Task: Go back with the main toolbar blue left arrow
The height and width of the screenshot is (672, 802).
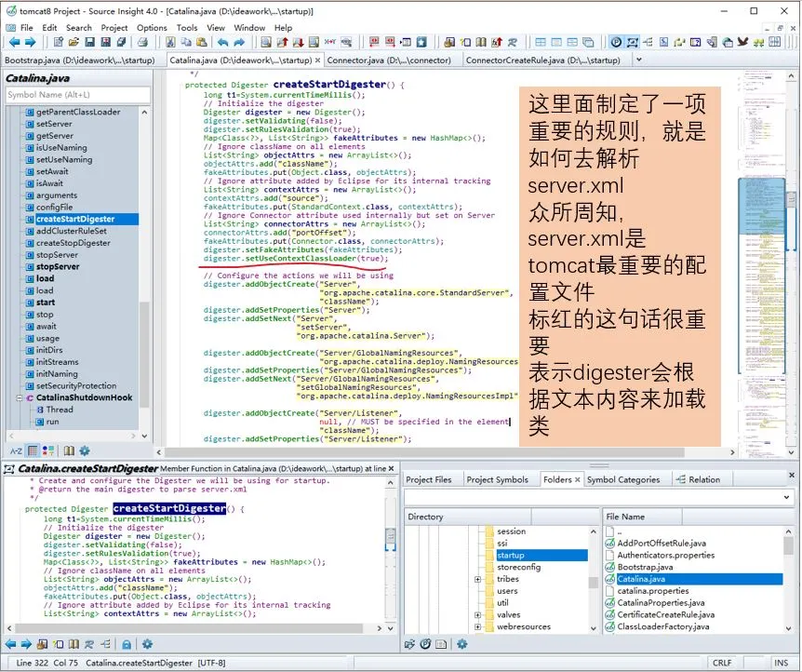Action: [14, 42]
